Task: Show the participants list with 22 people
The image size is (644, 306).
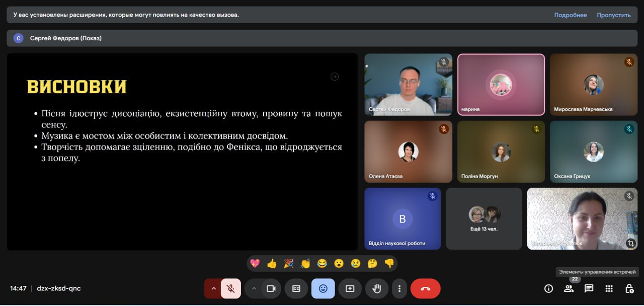Action: (569, 288)
